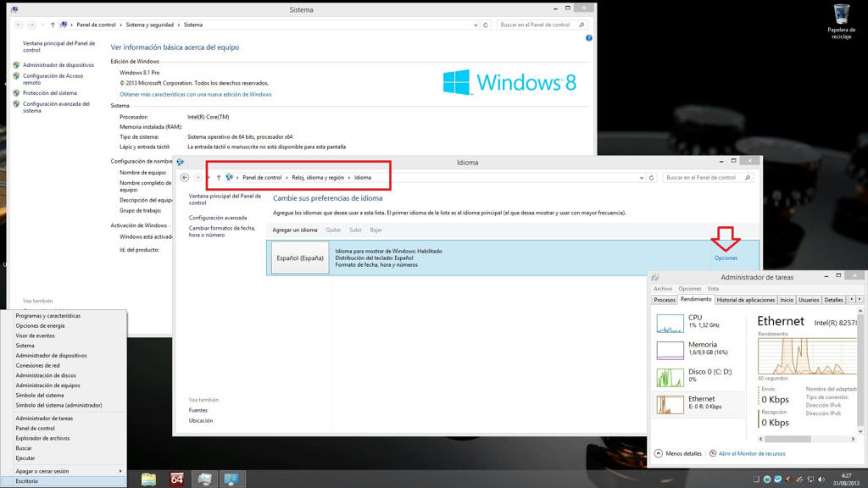
Task: Open the Detalles tab
Action: click(x=834, y=300)
